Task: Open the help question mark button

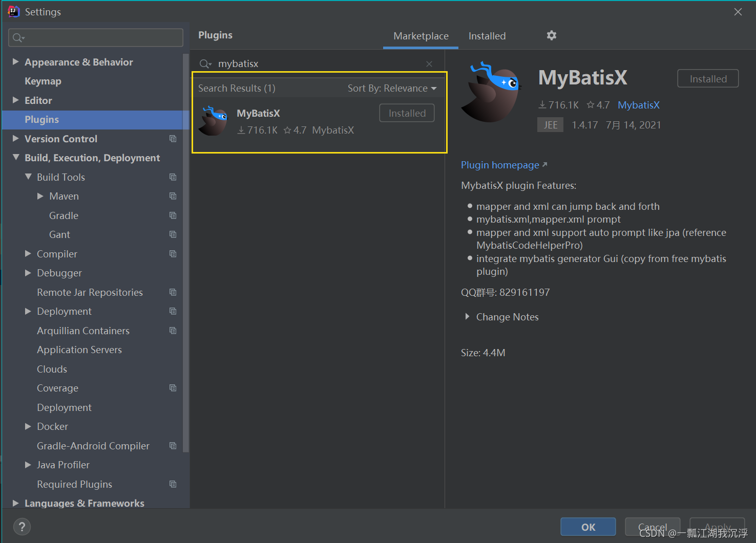Action: pos(22,527)
